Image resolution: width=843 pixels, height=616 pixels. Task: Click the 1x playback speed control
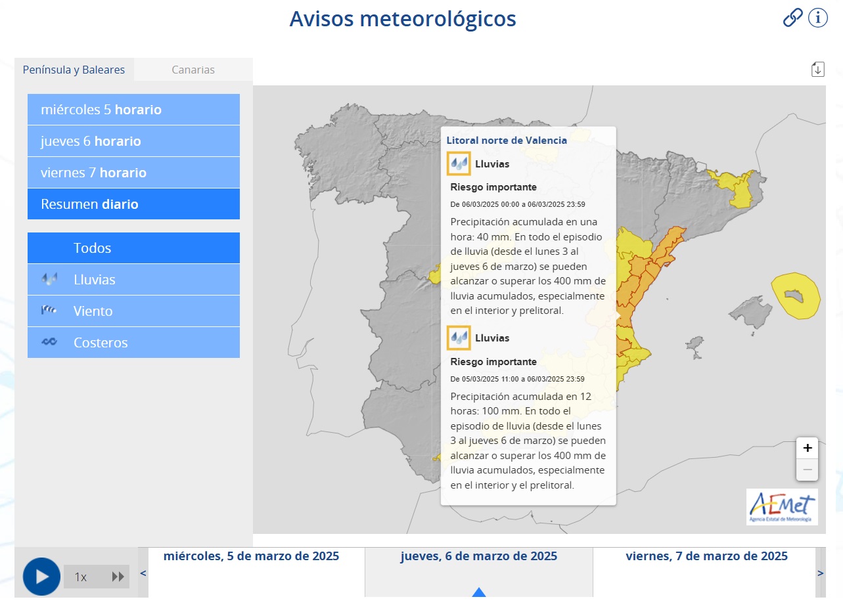81,576
